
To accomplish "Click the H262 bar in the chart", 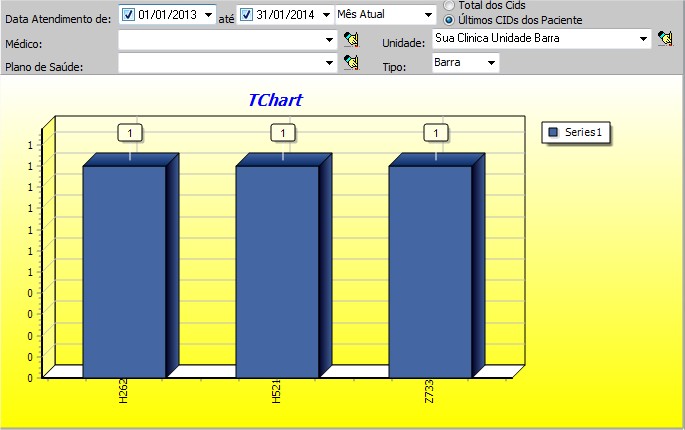I will pos(124,270).
